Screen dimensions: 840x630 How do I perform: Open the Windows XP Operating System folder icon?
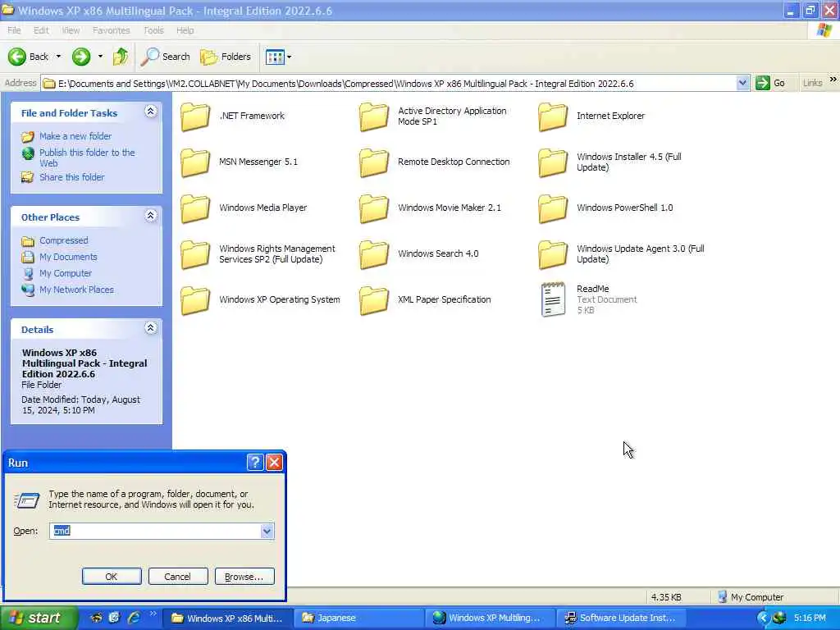[x=195, y=300]
